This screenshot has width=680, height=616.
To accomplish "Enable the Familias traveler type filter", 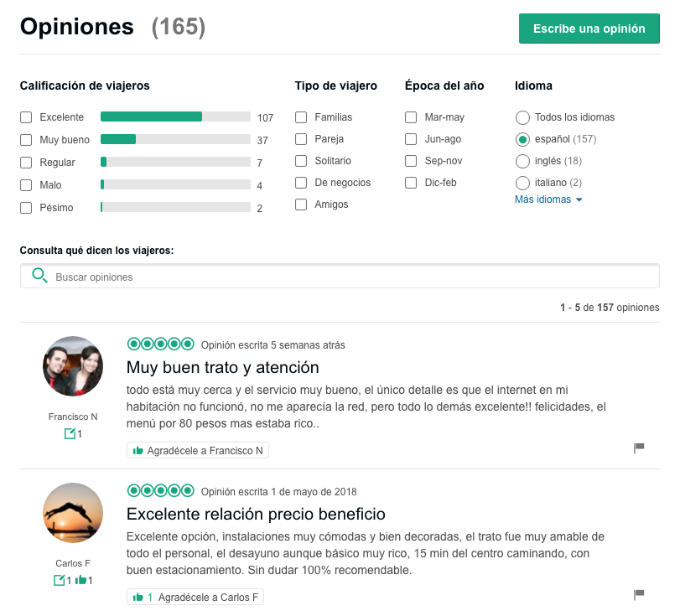I will click(x=301, y=117).
